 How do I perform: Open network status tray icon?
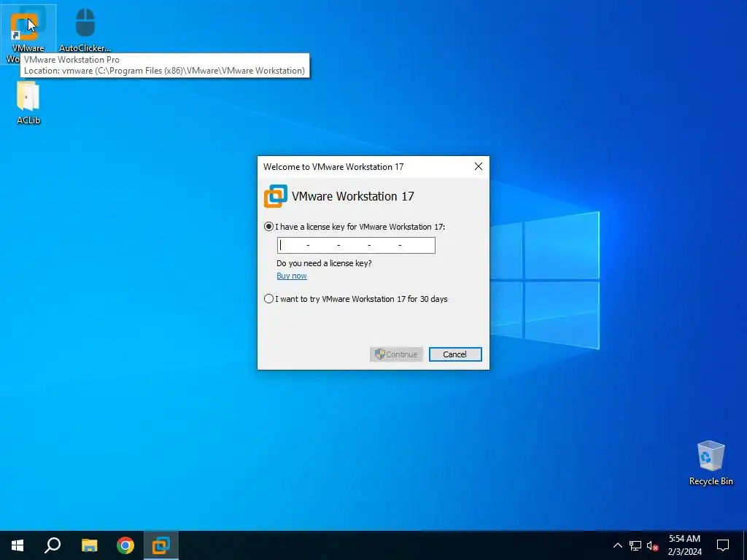[x=635, y=545]
